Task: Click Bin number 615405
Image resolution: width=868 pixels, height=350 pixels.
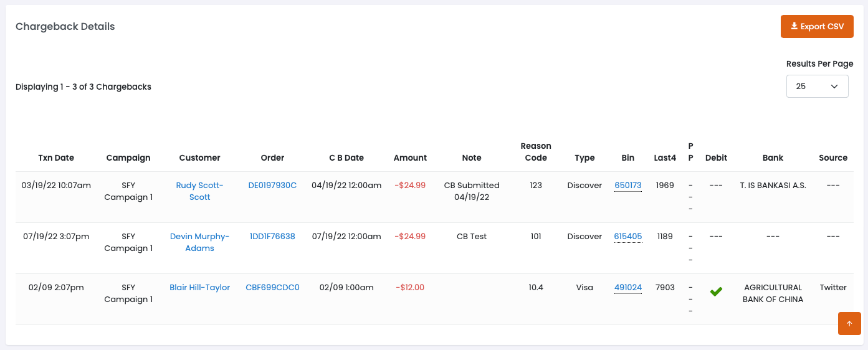Action: point(627,237)
